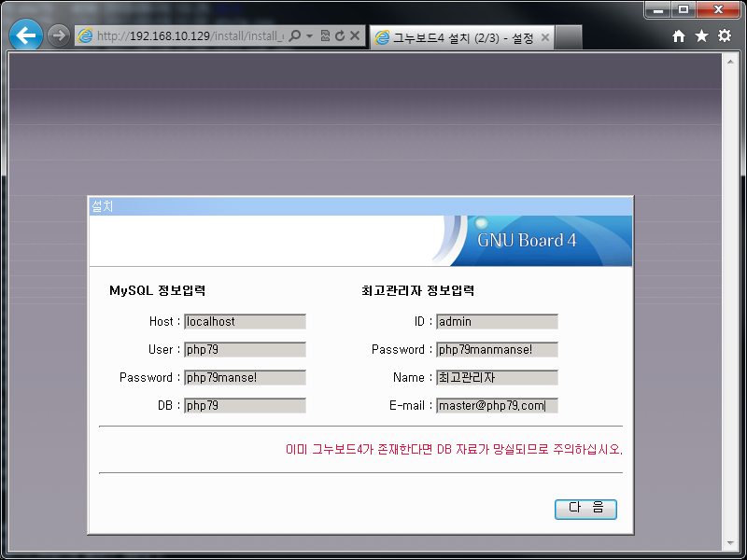Click the MySQL DB field
Viewport: 747px width, 560px height.
point(245,406)
